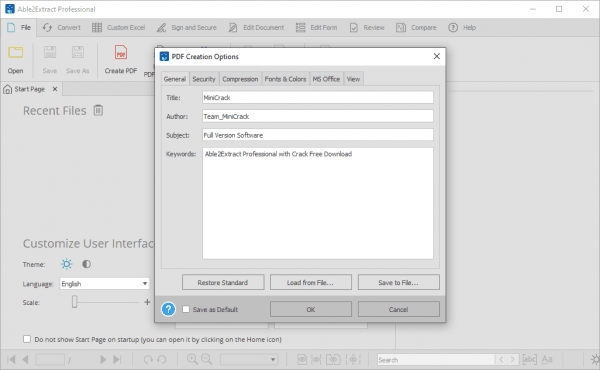Click the Save toolbar icon
This screenshot has height=370, width=600.
[x=50, y=53]
